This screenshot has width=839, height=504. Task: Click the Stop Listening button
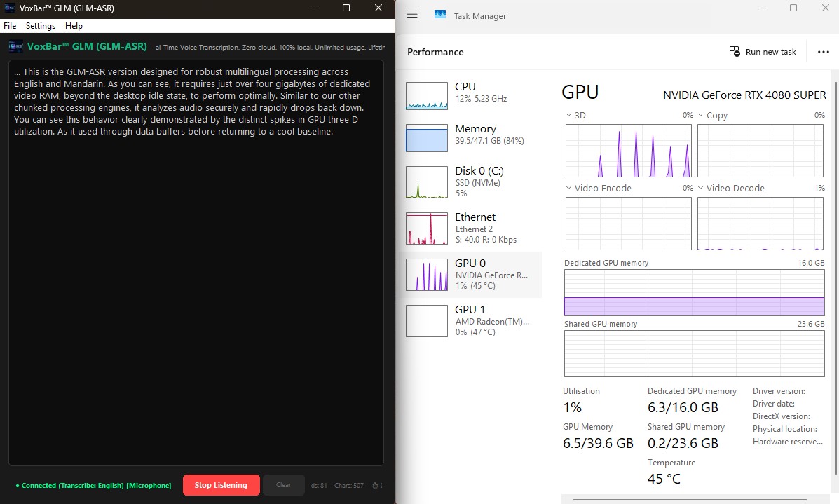point(221,484)
